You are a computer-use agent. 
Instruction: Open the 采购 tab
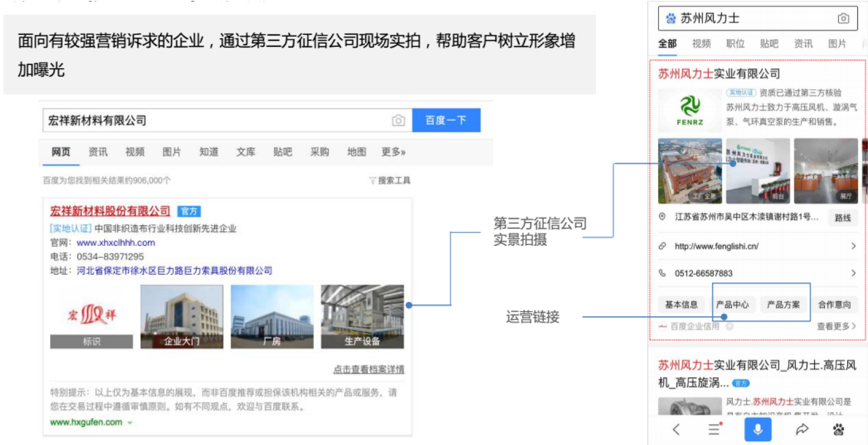(320, 152)
